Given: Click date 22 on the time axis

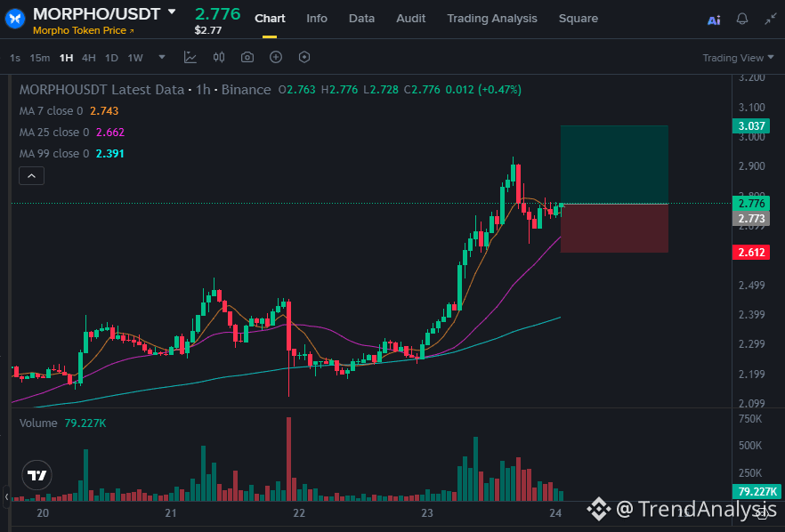Looking at the screenshot, I should pos(299,513).
